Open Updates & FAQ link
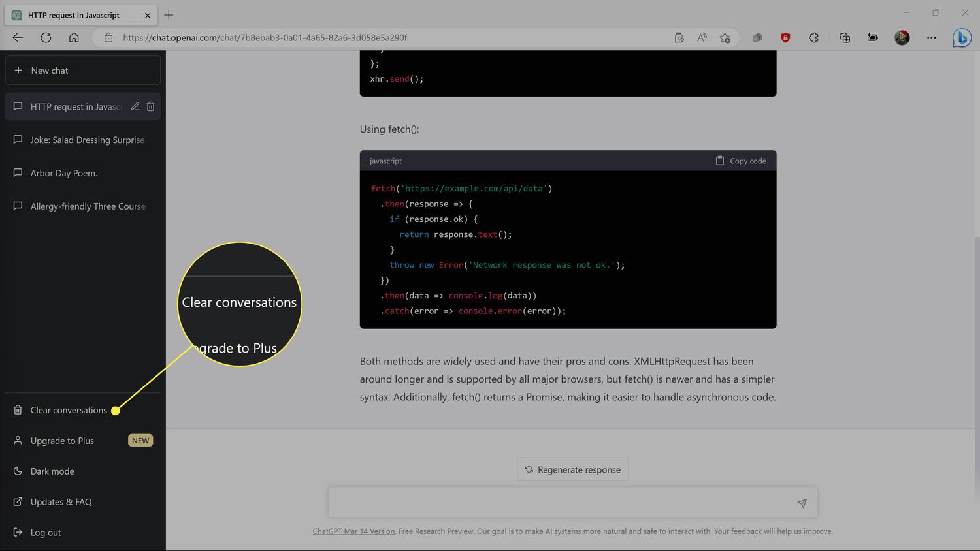 61,502
